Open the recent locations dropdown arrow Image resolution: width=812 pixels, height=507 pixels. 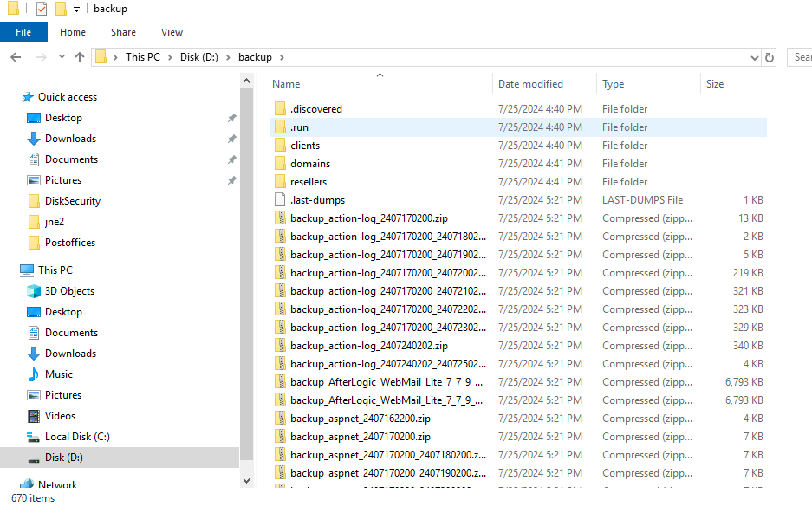[62, 57]
